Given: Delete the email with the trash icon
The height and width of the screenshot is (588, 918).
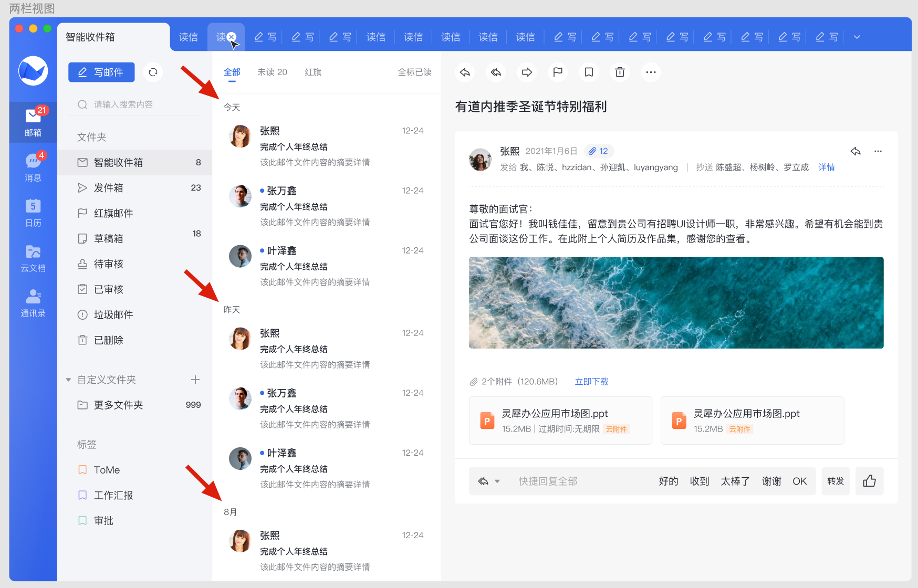Looking at the screenshot, I should (620, 72).
